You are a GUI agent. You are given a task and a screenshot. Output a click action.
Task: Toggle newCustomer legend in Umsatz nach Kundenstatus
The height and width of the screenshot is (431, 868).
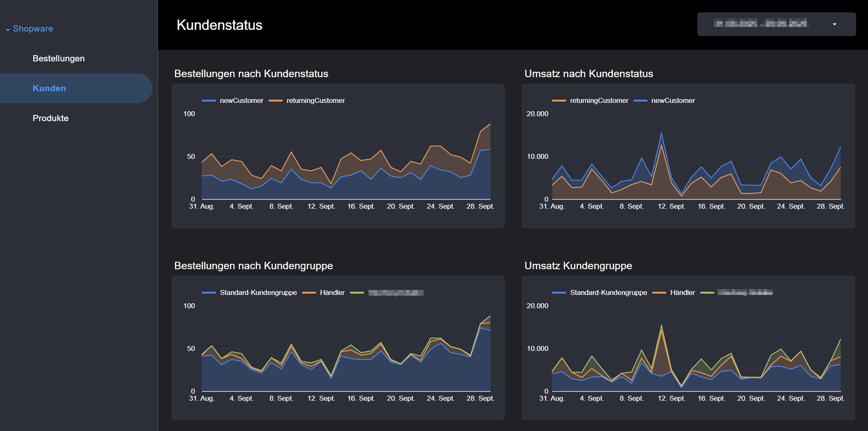tap(673, 100)
